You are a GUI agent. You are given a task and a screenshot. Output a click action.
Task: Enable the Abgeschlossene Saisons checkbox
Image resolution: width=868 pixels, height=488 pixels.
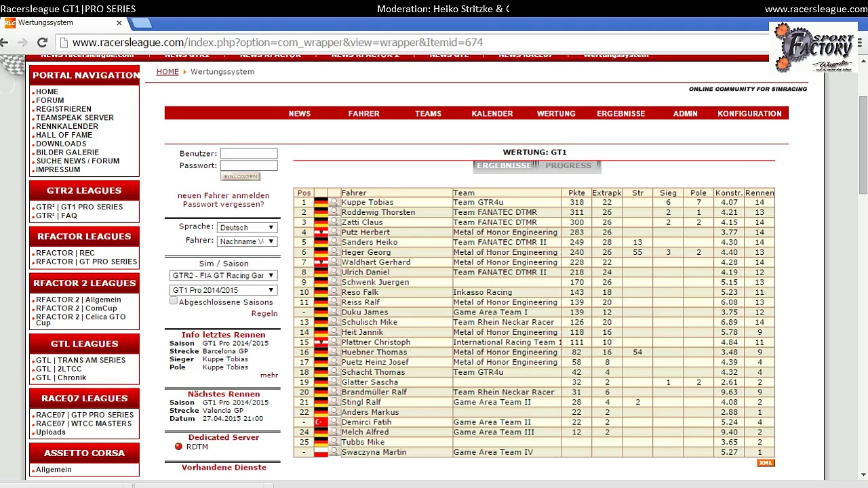[x=174, y=302]
